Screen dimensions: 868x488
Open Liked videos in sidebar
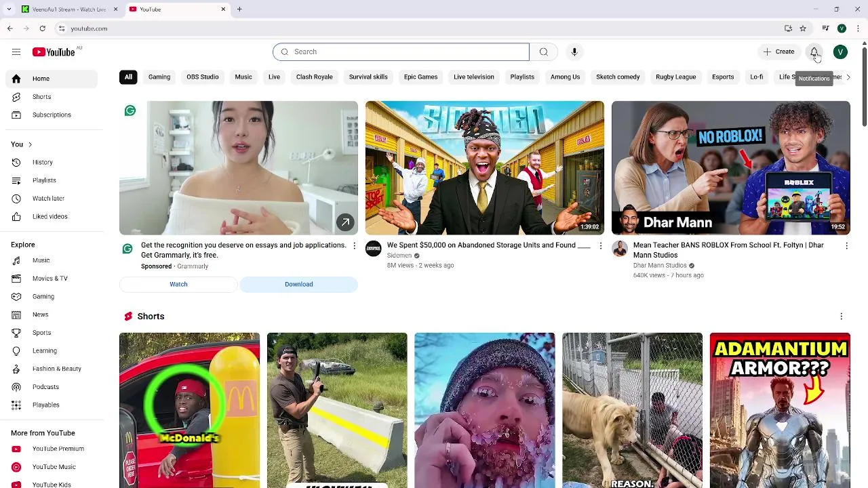coord(52,216)
